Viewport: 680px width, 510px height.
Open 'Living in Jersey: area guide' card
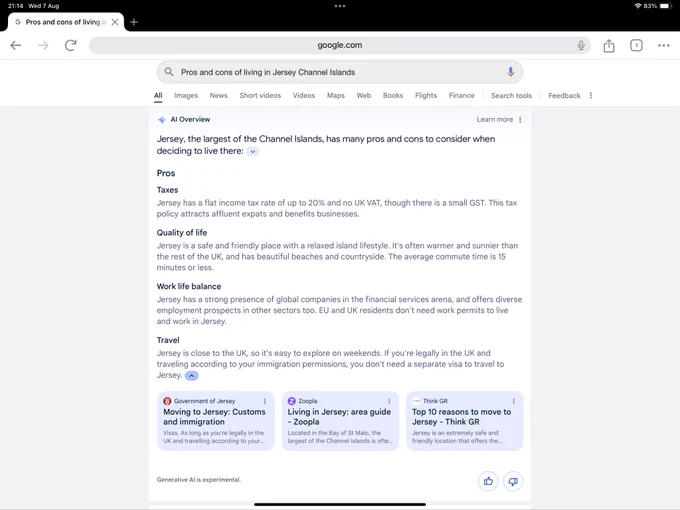(x=340, y=421)
